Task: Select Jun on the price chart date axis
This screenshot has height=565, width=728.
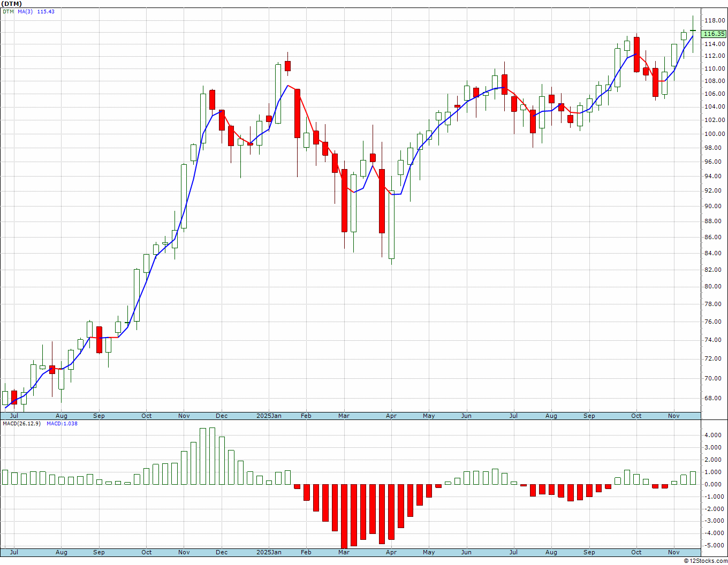Action: (466, 416)
